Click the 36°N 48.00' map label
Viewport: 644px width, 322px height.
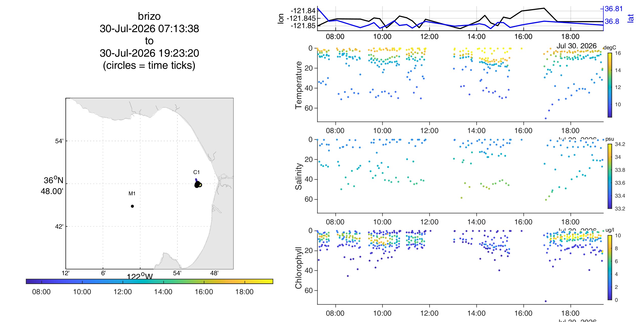pyautogui.click(x=52, y=186)
